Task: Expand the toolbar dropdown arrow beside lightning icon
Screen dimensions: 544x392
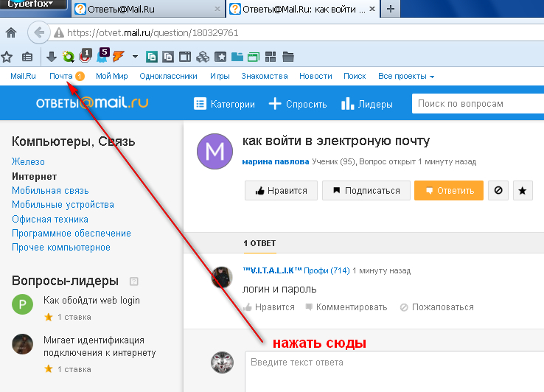Action: [x=136, y=57]
